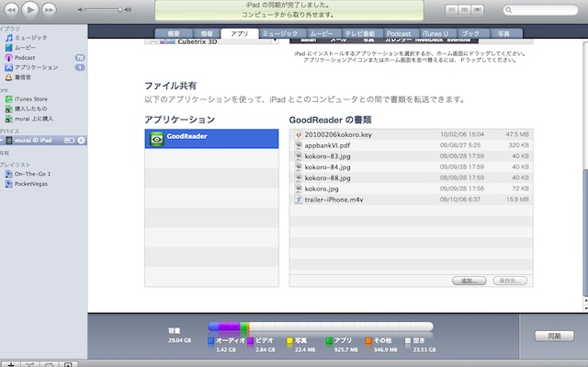Open the On-The-Go 1 playlist

(32, 174)
